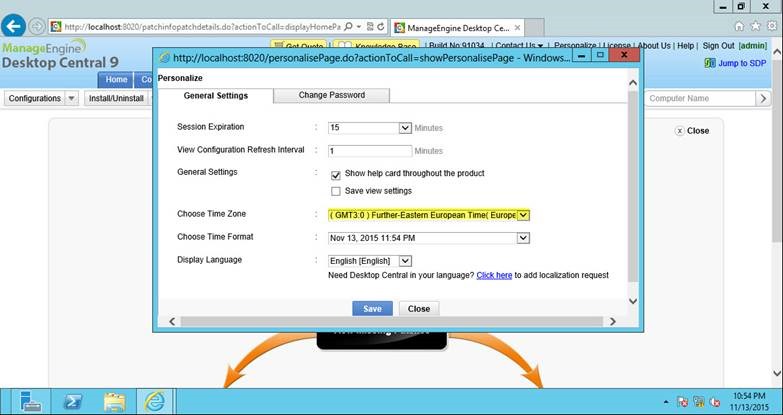The width and height of the screenshot is (783, 415).
Task: Launch PowerShell from taskbar
Action: click(73, 401)
